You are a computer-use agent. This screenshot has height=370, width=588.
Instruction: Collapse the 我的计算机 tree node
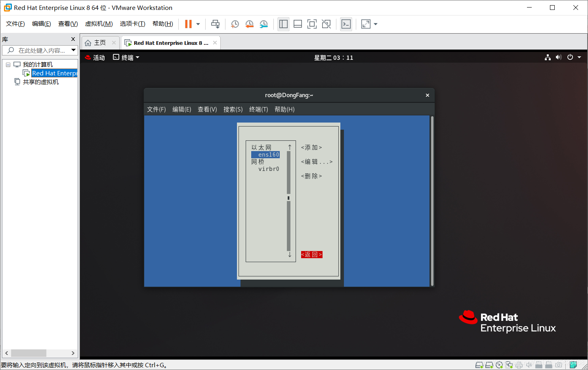coord(8,65)
